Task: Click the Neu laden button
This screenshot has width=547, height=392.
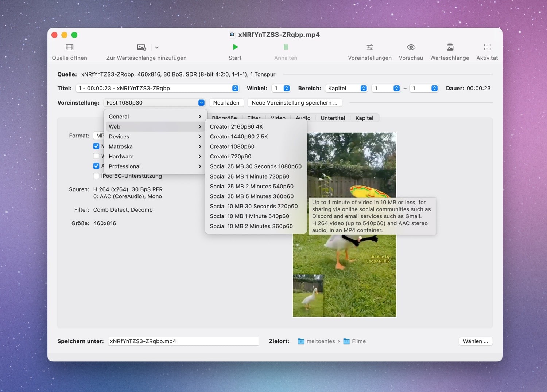Action: 226,103
